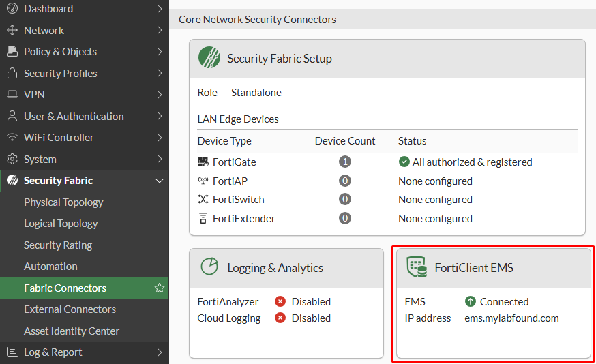
Task: Expand Log & Report chevron
Action: click(160, 352)
